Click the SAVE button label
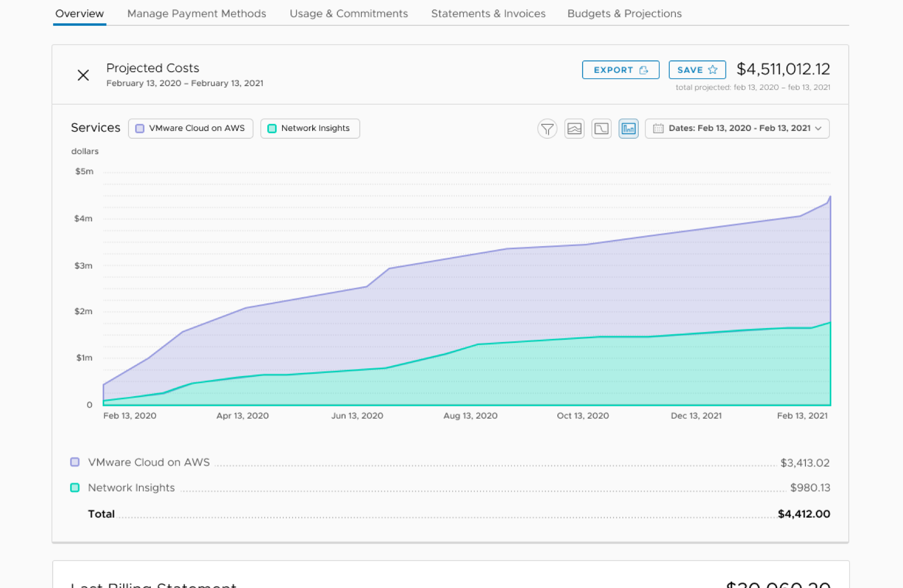 [x=690, y=70]
